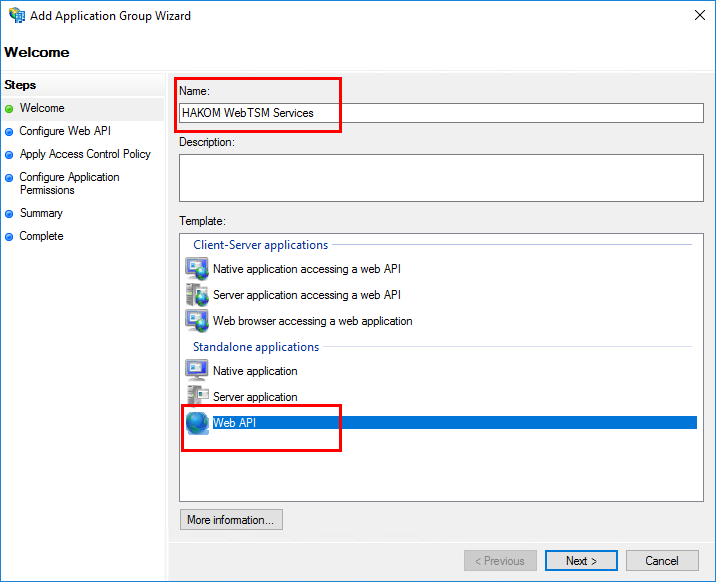The image size is (716, 582).
Task: Choose the Web API template text
Action: [235, 423]
